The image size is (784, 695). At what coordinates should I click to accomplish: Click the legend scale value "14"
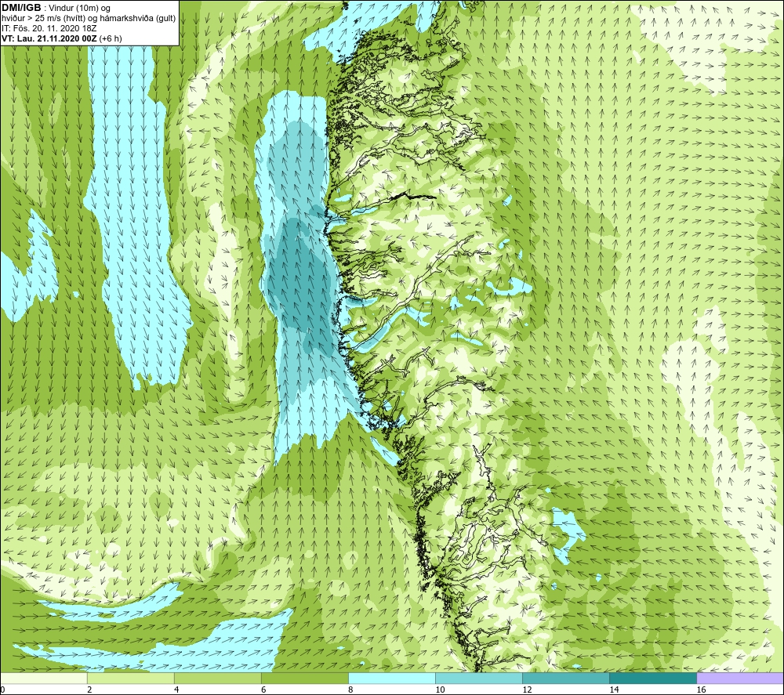pos(614,690)
